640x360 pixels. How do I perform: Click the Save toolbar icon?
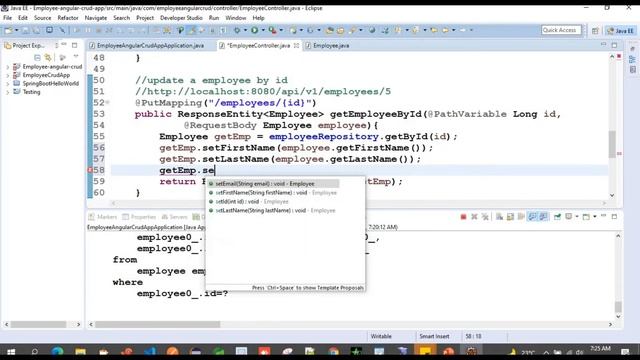[25, 30]
